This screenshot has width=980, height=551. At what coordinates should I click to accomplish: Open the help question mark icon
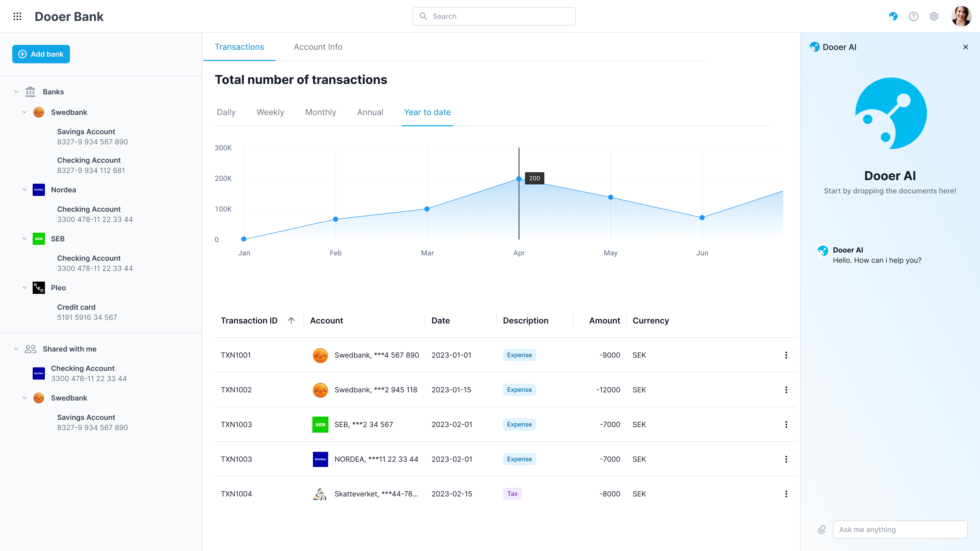(913, 16)
